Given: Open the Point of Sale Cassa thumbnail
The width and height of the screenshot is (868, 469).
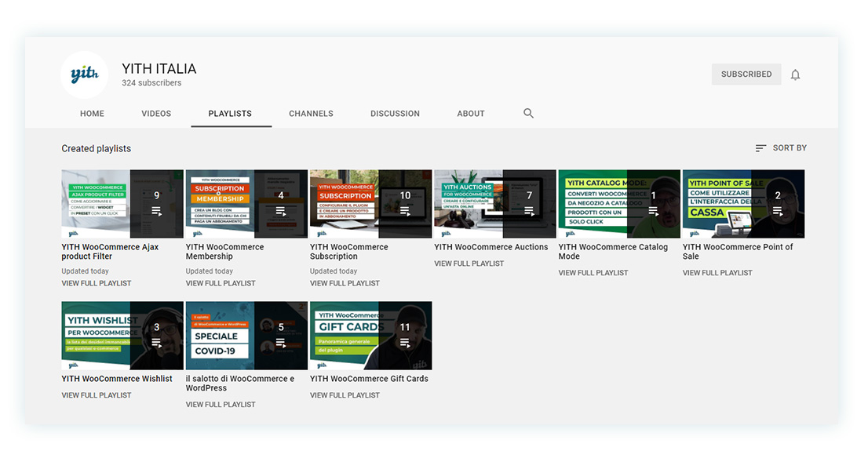Looking at the screenshot, I should tap(743, 204).
